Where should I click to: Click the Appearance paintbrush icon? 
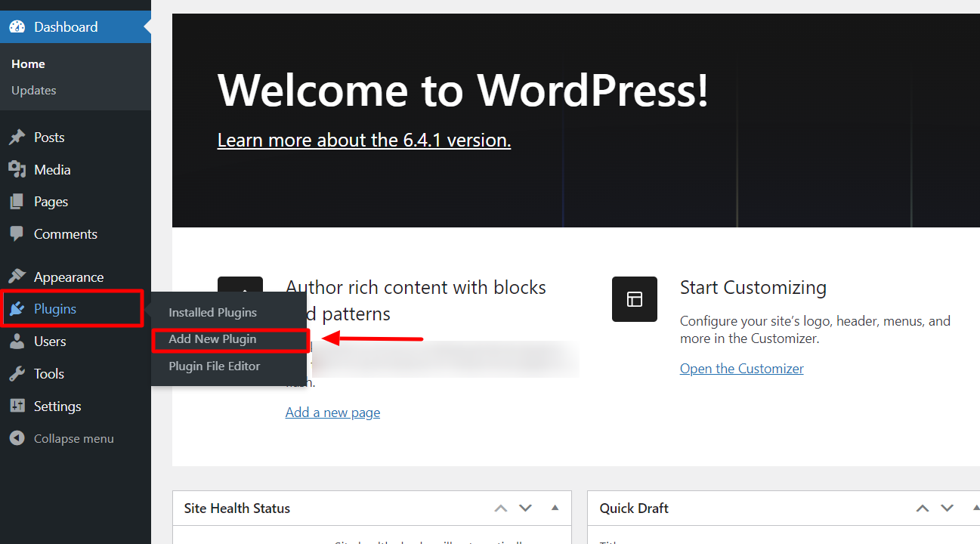coord(17,277)
